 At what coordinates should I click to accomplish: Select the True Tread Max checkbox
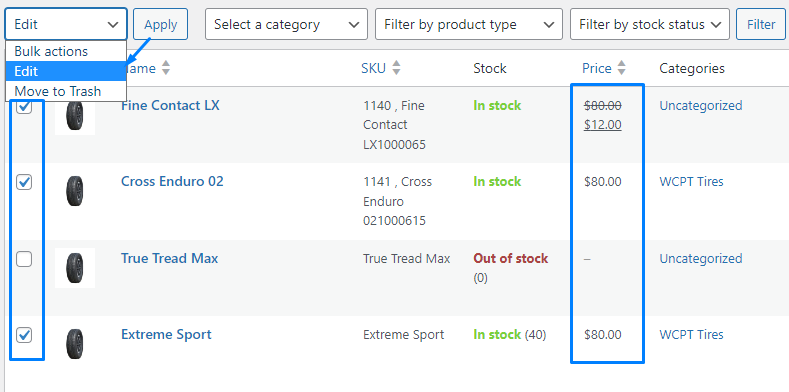(24, 259)
